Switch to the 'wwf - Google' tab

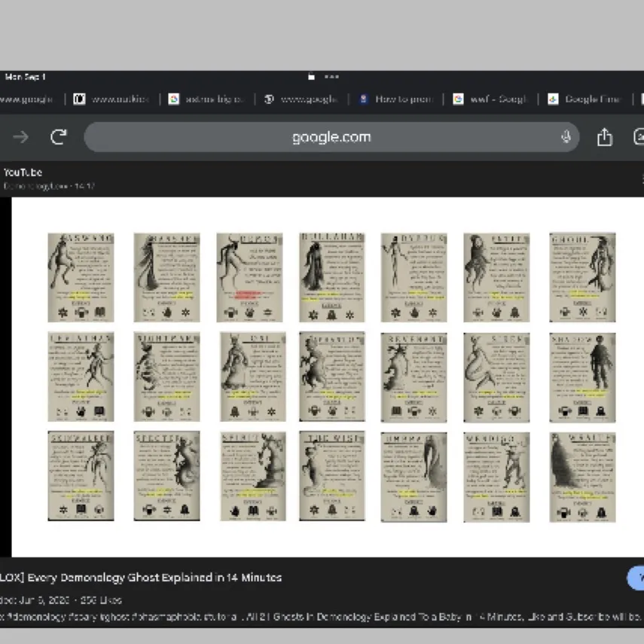pos(490,99)
